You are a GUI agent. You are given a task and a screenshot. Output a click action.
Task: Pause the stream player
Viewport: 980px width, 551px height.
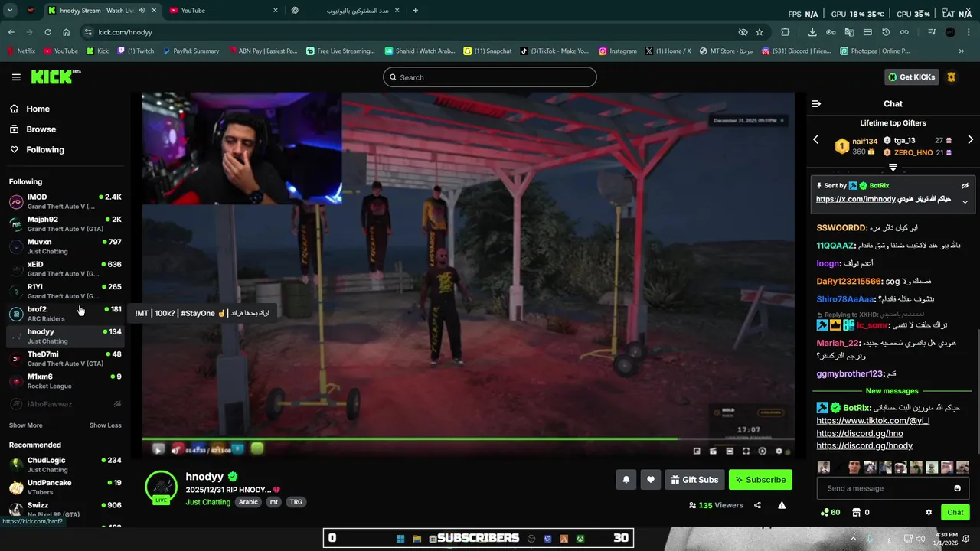tap(158, 449)
